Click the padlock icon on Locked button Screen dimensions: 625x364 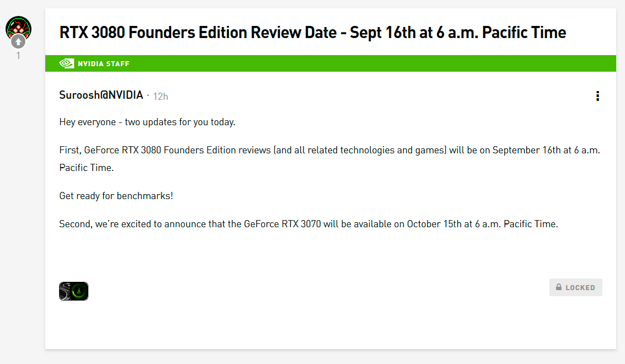pyautogui.click(x=559, y=287)
